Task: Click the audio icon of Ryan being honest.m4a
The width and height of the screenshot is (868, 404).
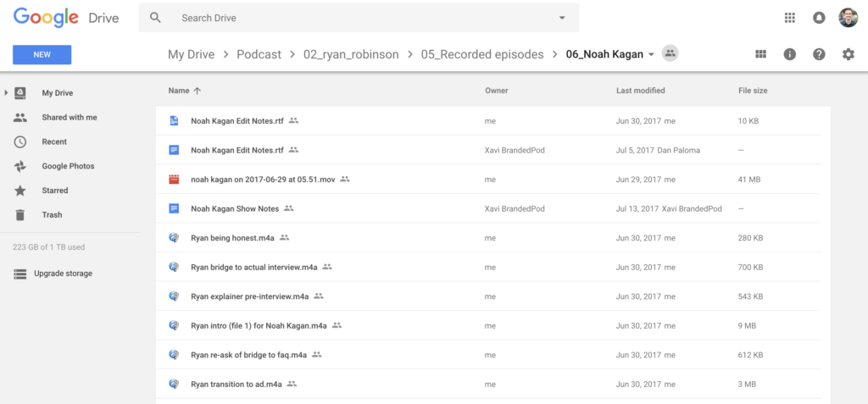Action: (174, 238)
